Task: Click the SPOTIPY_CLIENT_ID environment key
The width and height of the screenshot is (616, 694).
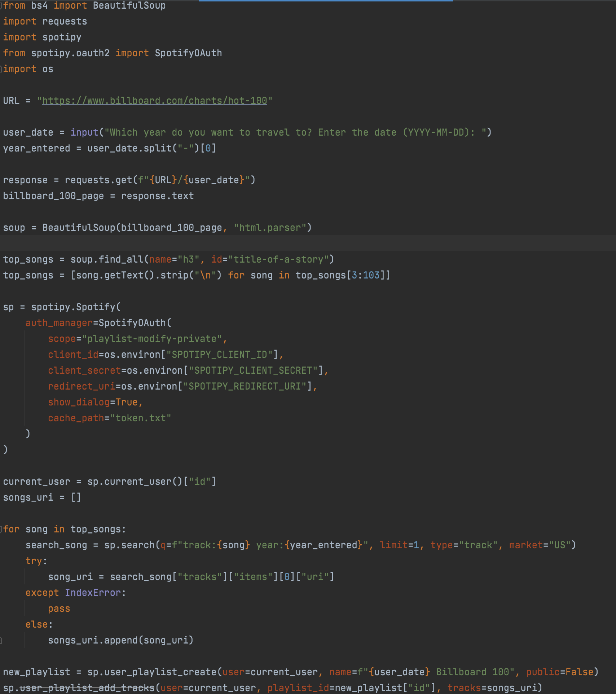Action: [221, 354]
